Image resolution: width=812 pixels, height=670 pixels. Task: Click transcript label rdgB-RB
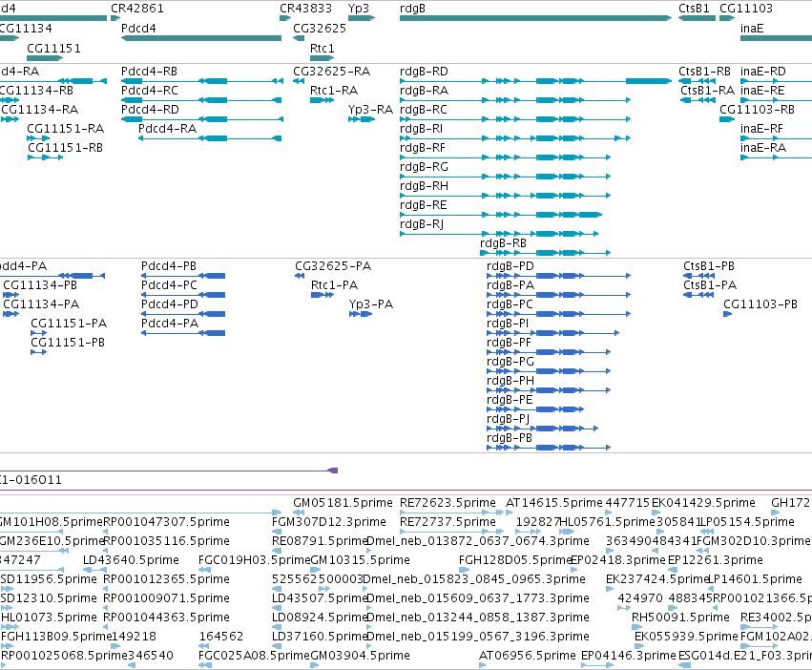point(504,243)
